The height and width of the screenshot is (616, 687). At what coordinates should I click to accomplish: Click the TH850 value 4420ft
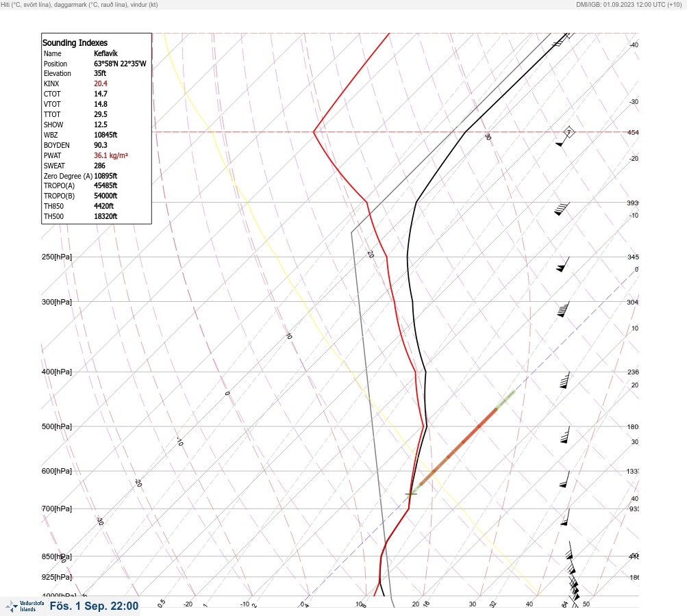tap(104, 206)
